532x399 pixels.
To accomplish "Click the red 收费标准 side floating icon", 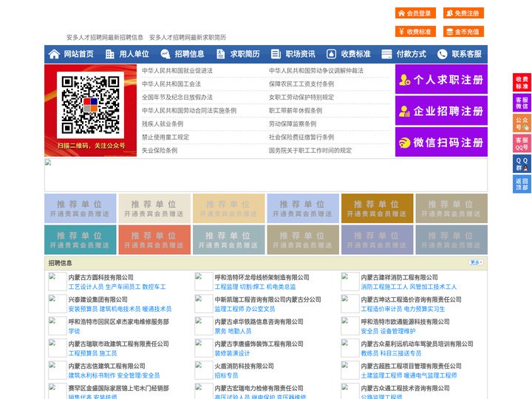I will coord(522,83).
